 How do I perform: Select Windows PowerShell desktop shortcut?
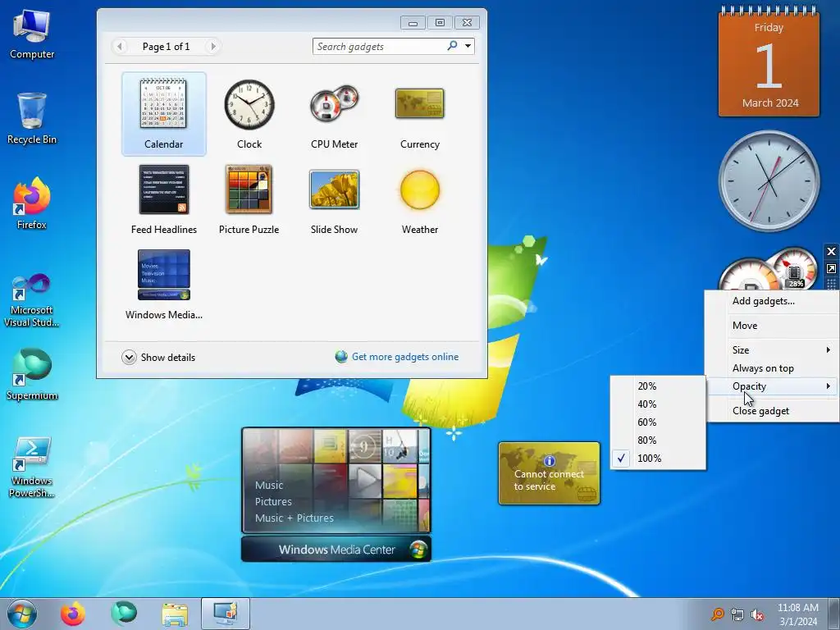tap(32, 467)
